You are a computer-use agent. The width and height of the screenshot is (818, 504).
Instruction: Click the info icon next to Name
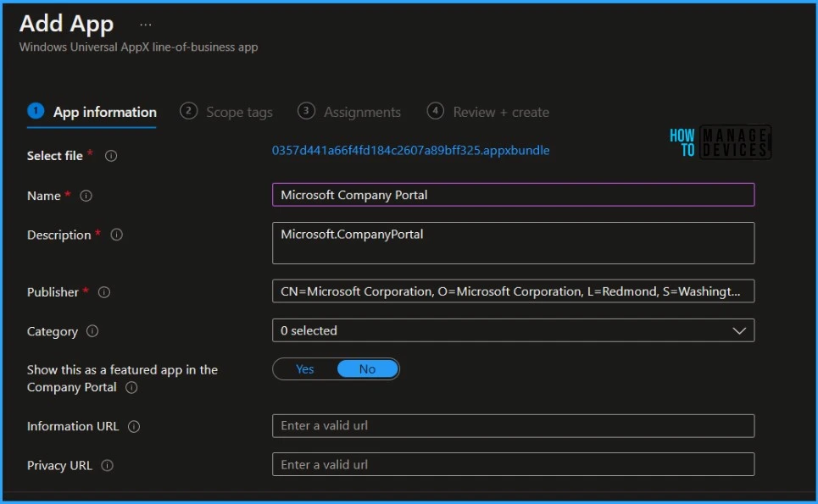86,196
